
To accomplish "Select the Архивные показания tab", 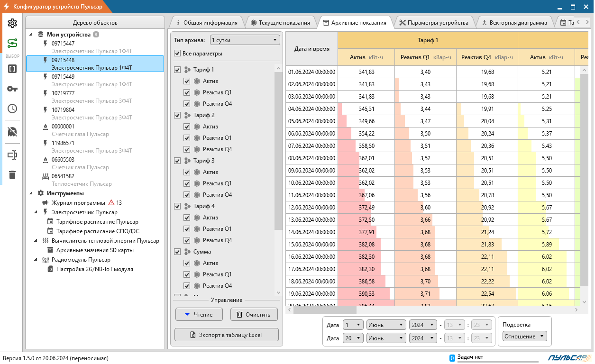I will (355, 23).
